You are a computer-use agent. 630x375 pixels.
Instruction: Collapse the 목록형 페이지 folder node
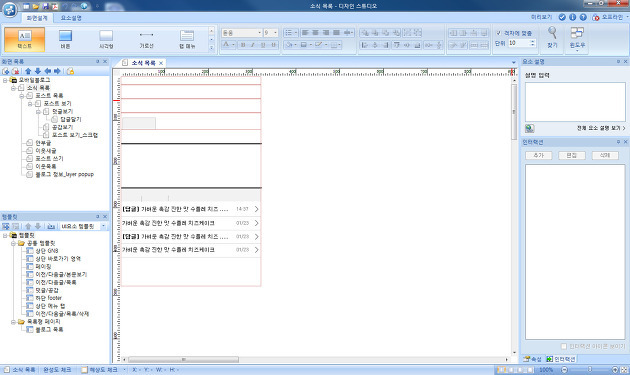[x=13, y=322]
